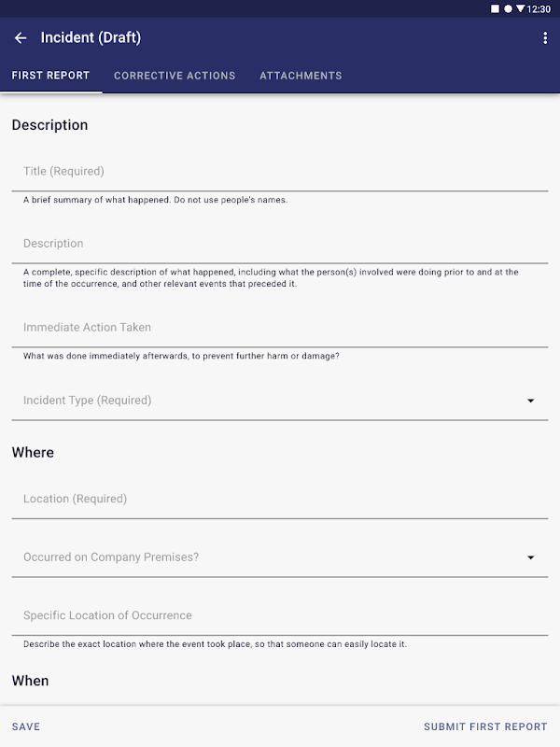The height and width of the screenshot is (747, 560).
Task: Switch to the Corrective Actions tab
Action: [x=175, y=76]
